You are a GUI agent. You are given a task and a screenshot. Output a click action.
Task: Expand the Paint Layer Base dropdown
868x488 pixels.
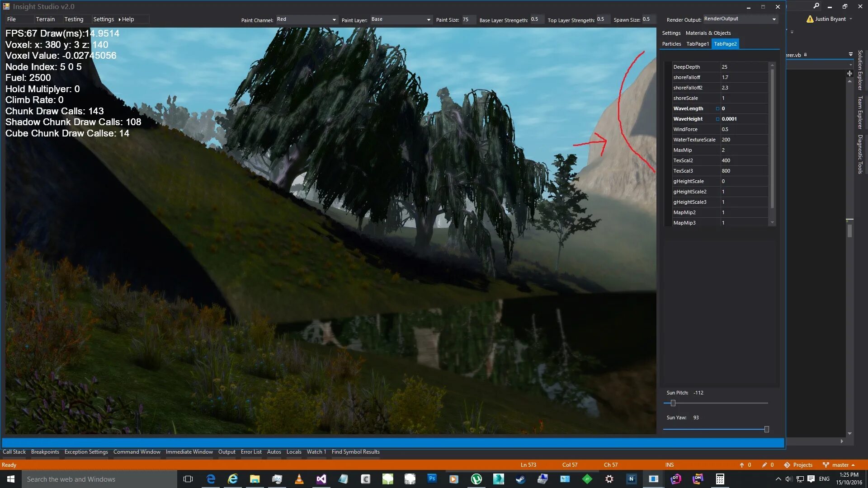[428, 20]
